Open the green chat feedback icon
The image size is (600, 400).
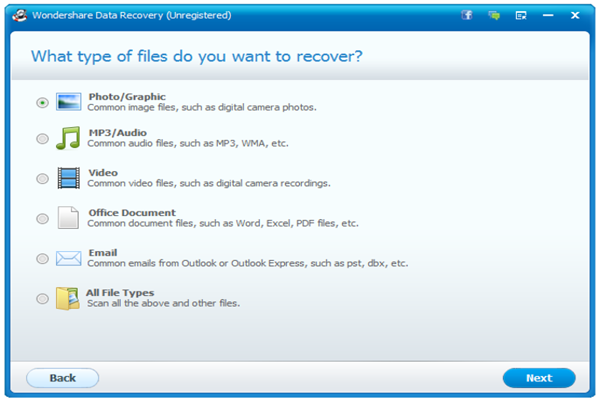[494, 15]
